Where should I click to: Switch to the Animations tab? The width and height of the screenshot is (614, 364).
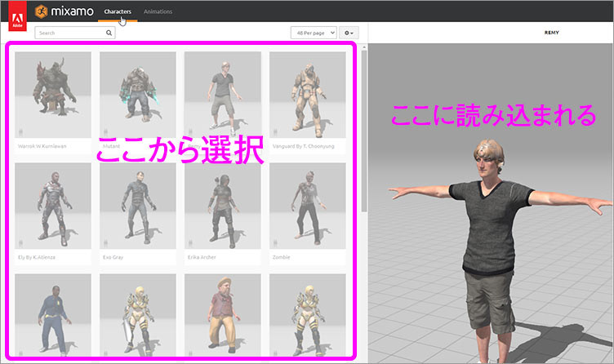click(x=158, y=11)
